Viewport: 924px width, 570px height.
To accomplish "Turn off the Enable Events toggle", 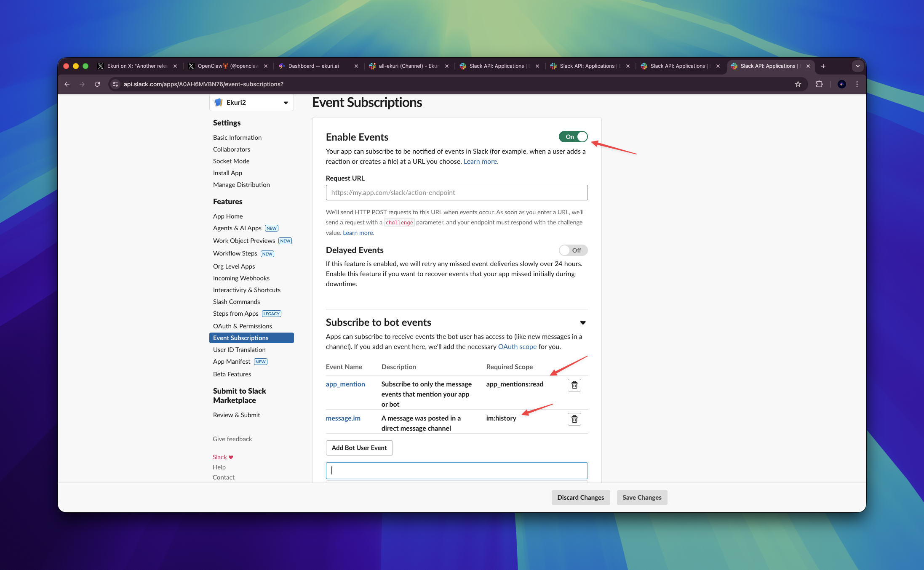I will pos(573,137).
